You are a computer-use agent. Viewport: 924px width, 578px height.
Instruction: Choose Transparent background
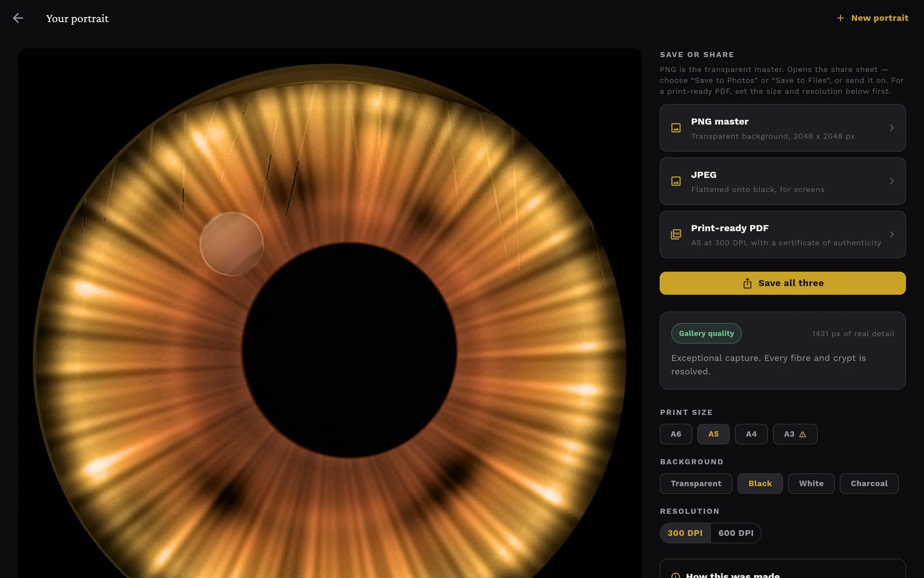[696, 484]
